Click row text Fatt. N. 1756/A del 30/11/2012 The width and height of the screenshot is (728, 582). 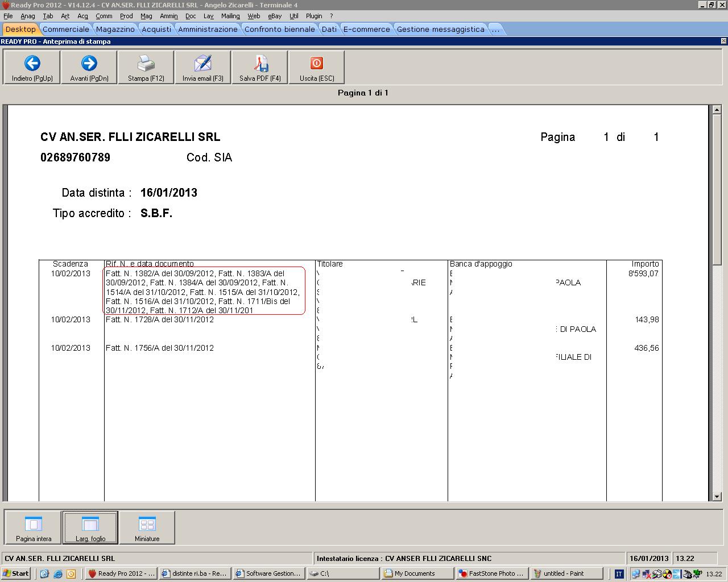click(160, 348)
